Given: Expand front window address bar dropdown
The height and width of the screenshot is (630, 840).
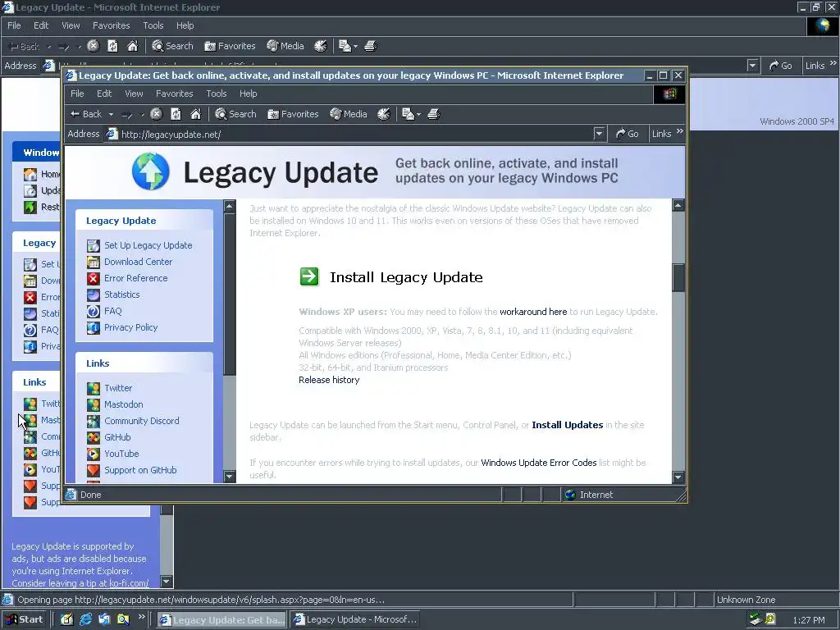Looking at the screenshot, I should [x=599, y=134].
